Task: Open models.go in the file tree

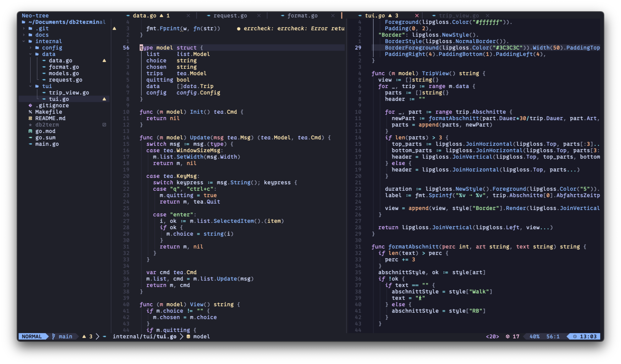Action: point(64,74)
